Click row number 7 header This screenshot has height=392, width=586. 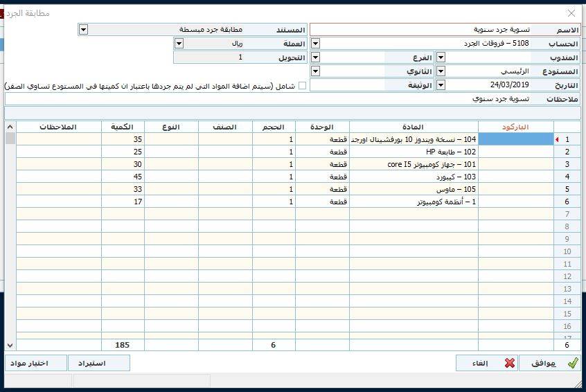coord(567,214)
